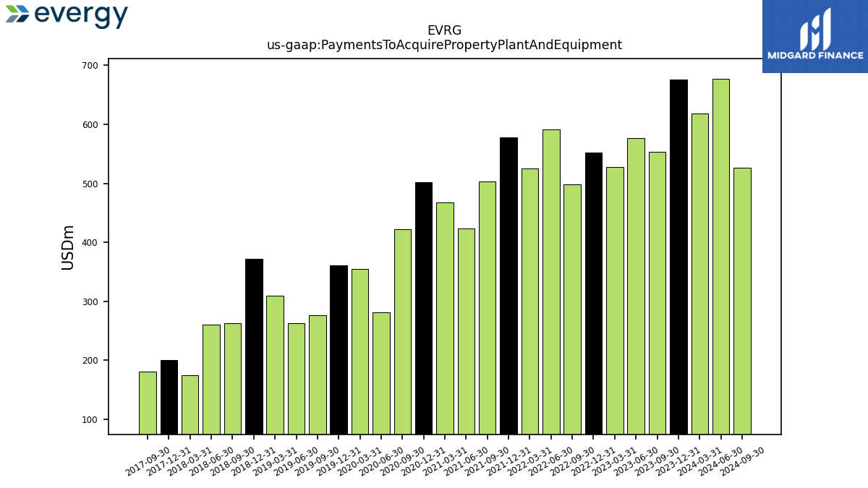Select the tallest green bar, 2024-06-30
The height and width of the screenshot is (488, 868).
[x=721, y=257]
